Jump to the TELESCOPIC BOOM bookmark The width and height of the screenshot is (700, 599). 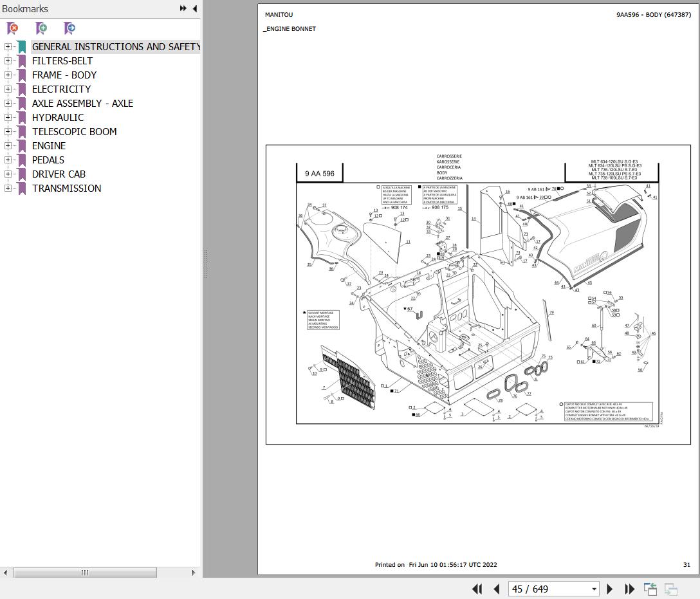coord(75,132)
